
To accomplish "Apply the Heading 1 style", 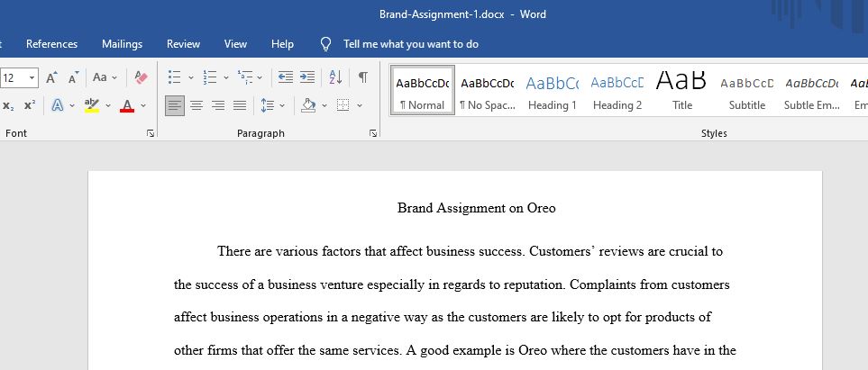I will pos(552,91).
